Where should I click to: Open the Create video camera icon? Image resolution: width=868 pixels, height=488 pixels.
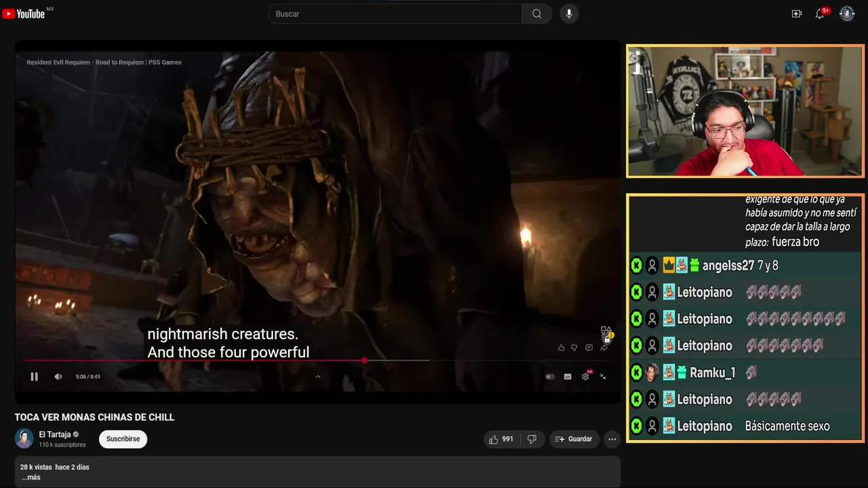pyautogui.click(x=797, y=14)
